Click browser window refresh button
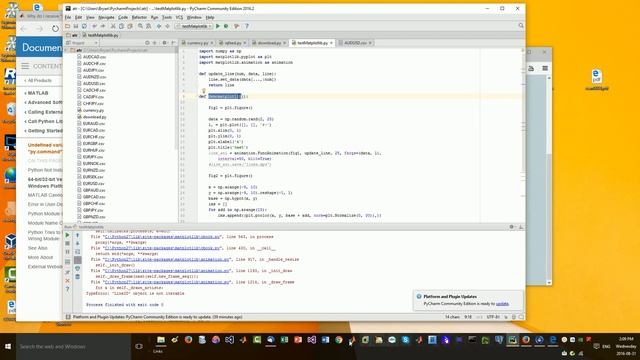 click(55, 29)
